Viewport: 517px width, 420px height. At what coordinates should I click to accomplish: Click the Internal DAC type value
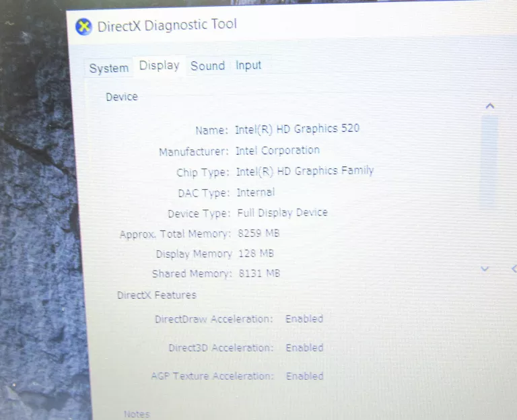click(x=256, y=193)
